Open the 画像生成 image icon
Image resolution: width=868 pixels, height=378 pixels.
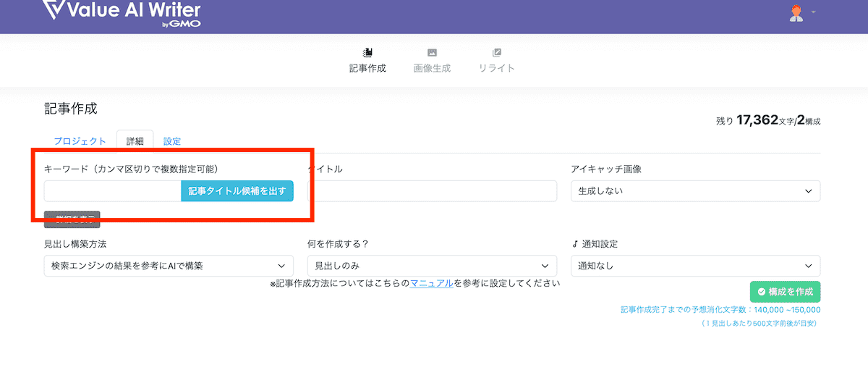tap(432, 53)
